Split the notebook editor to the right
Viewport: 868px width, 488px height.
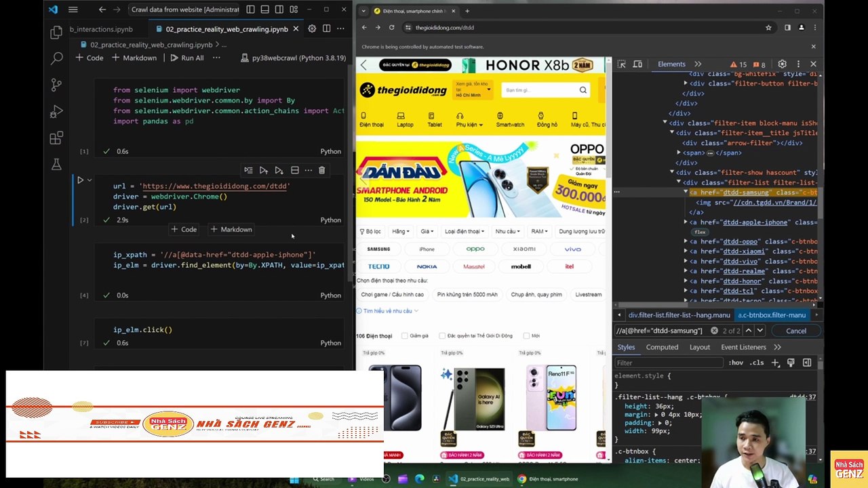coord(327,28)
